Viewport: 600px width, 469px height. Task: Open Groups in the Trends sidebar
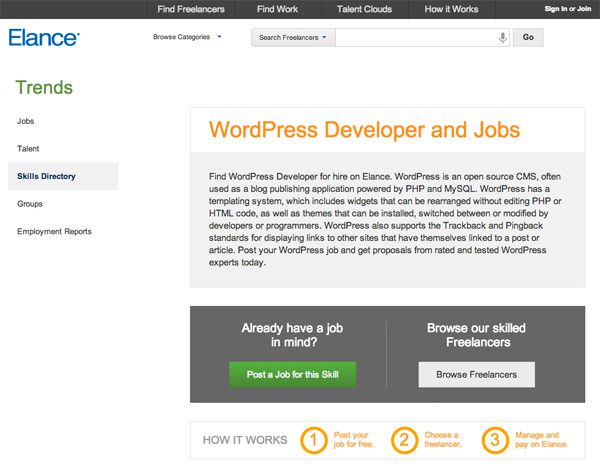point(29,204)
